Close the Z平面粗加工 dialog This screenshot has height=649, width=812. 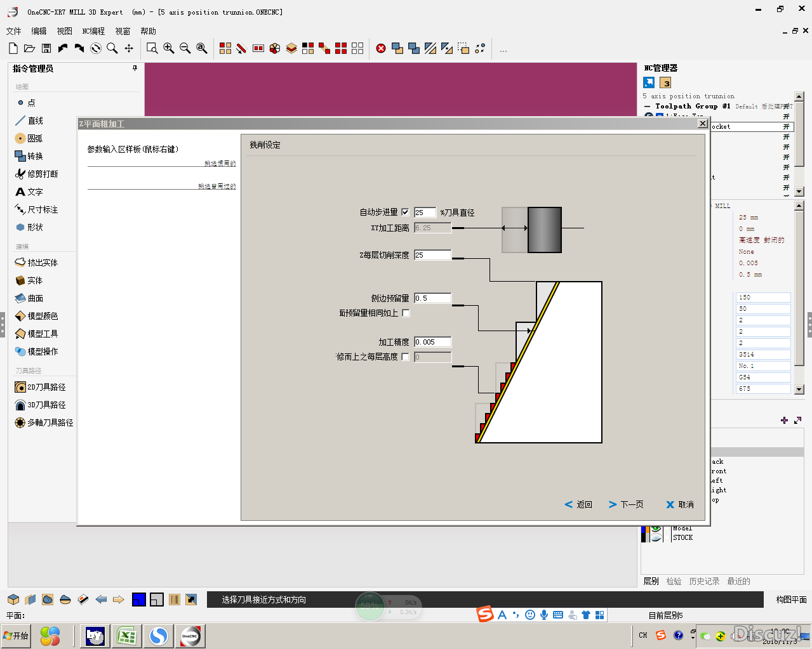tap(703, 124)
